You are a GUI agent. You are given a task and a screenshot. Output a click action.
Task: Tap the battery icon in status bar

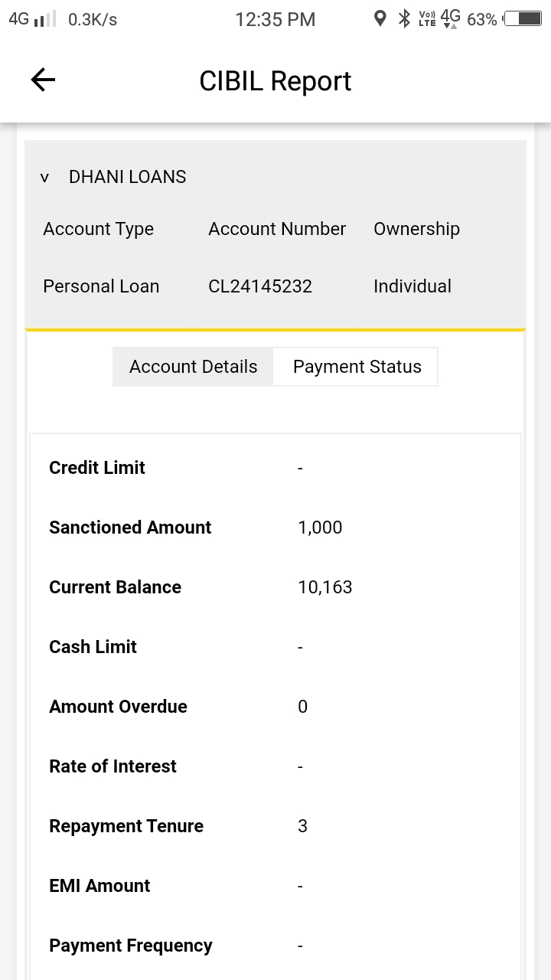coord(523,19)
